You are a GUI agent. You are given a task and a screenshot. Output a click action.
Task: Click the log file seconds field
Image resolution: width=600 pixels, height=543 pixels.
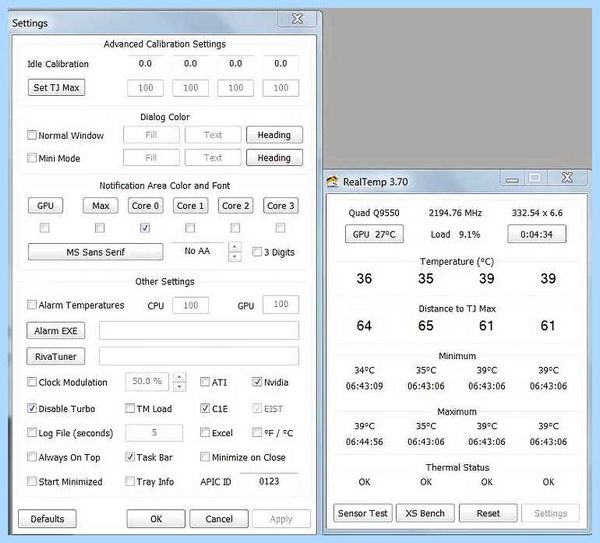coord(154,432)
